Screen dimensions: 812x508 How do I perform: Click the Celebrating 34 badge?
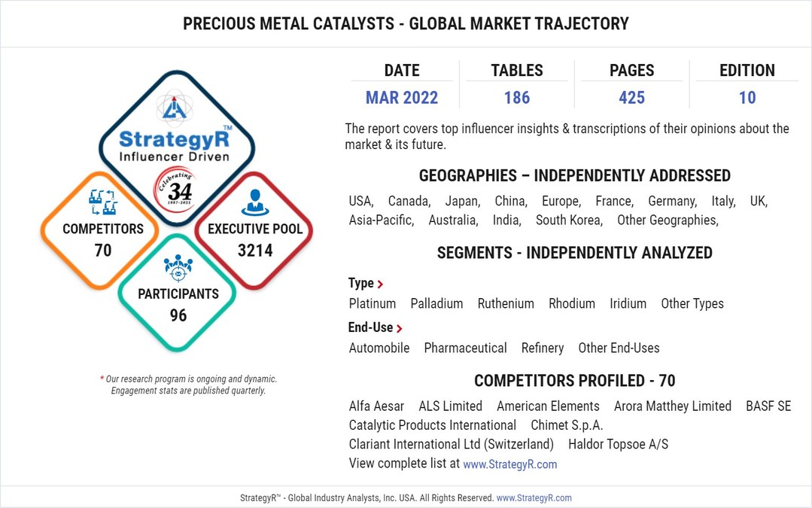pos(177,190)
